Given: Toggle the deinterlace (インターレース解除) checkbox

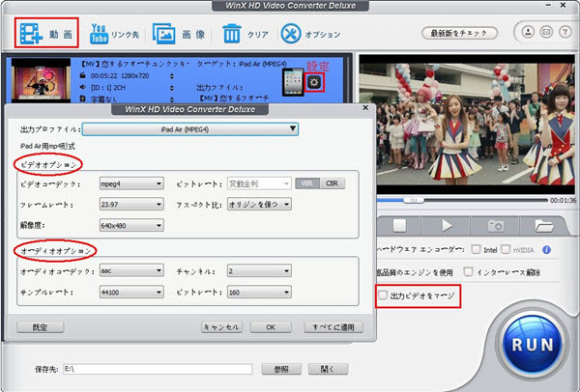Looking at the screenshot, I should tap(468, 272).
